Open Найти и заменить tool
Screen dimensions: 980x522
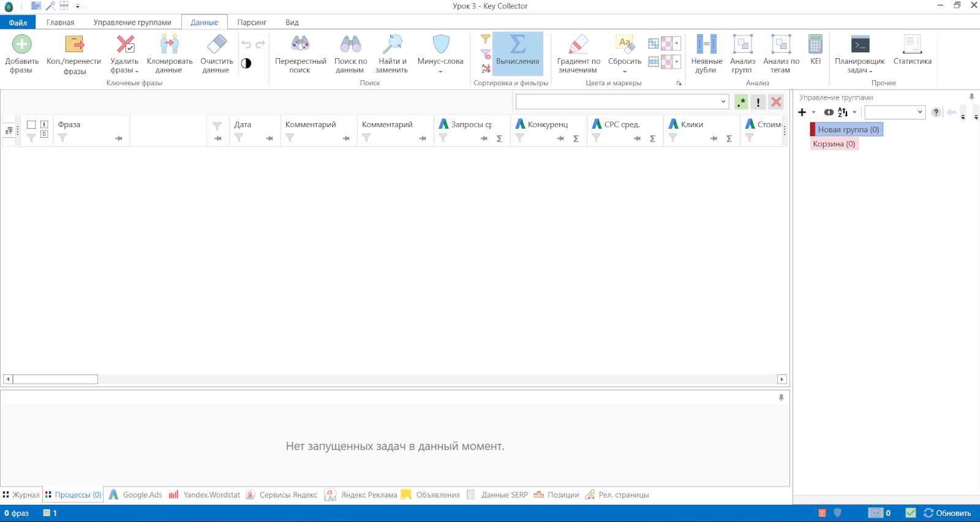392,54
